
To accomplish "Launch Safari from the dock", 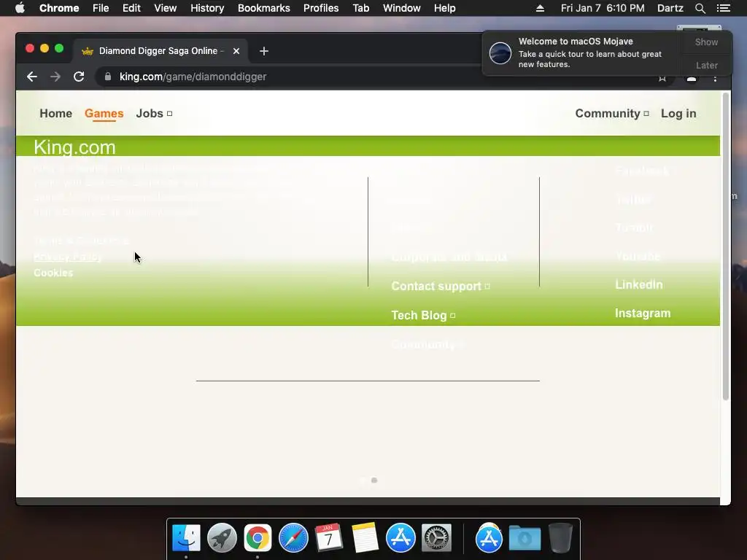I will (293, 538).
